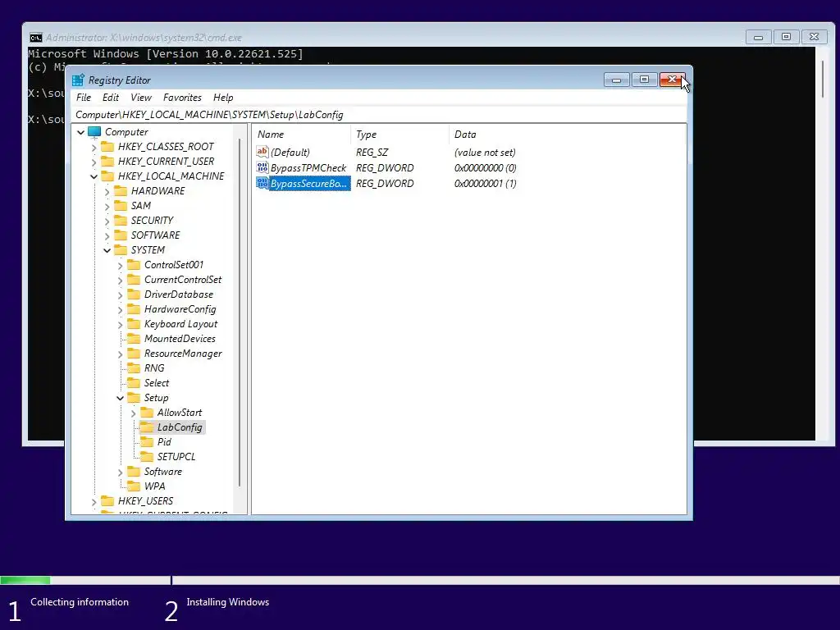Expand the HKEY_CURRENT_USER node
840x630 pixels.
(94, 162)
